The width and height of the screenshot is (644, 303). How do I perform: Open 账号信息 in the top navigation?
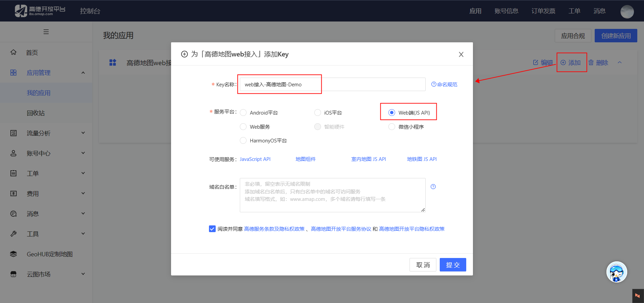[506, 11]
